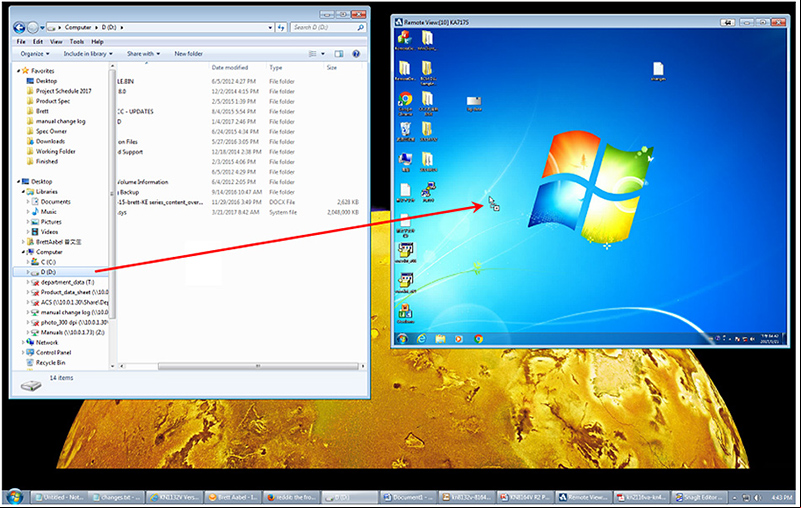The width and height of the screenshot is (801, 508).
Task: Change the Explorer view icon
Action: [x=313, y=54]
